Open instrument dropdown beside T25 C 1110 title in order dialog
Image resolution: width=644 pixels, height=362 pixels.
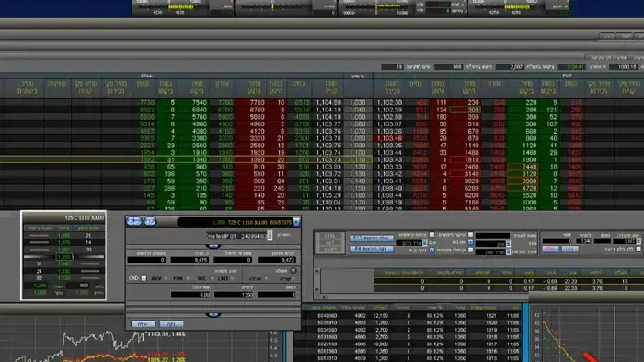(x=296, y=222)
